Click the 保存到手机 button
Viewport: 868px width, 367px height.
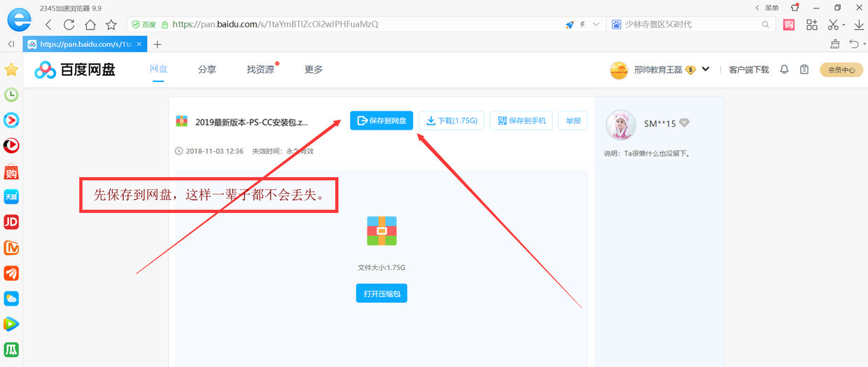point(521,120)
